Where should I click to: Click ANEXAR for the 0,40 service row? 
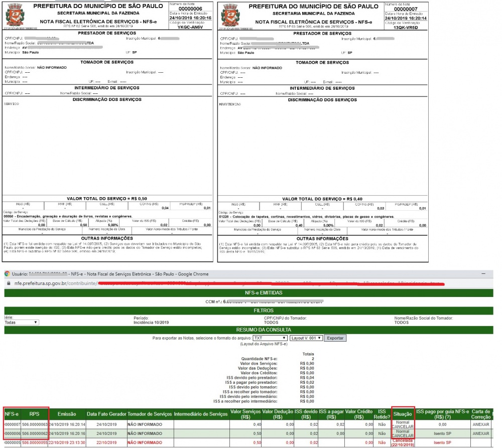(480, 424)
